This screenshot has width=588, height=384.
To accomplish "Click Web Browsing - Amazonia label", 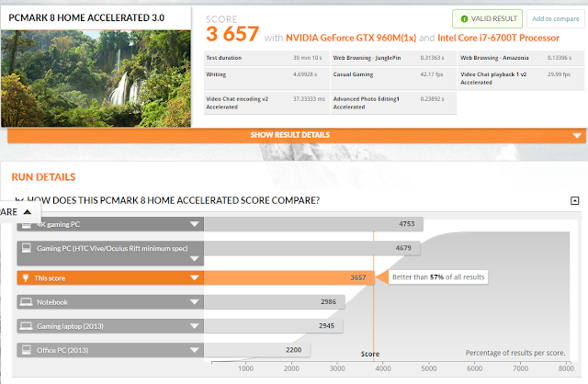I will click(x=494, y=58).
